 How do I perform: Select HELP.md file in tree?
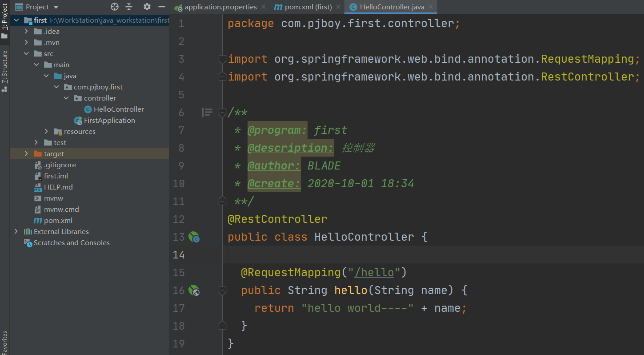[58, 187]
